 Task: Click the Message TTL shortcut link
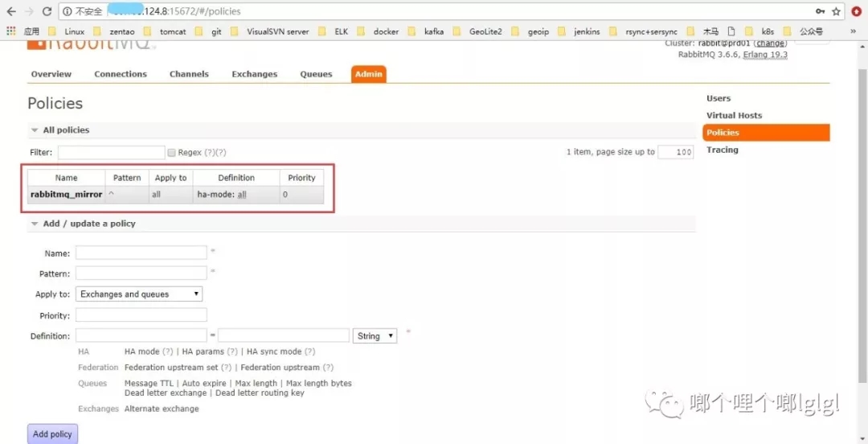tap(150, 384)
